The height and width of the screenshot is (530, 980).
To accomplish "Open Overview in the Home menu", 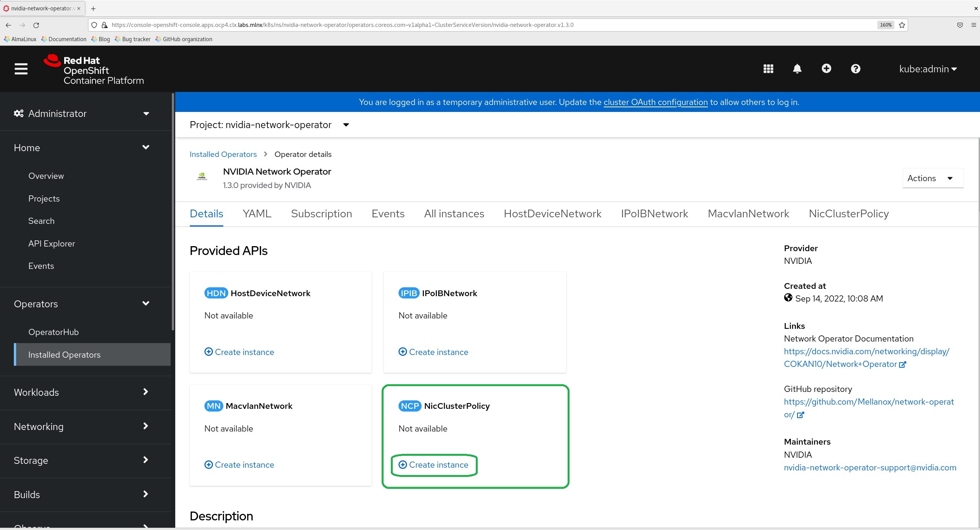I will coord(46,176).
